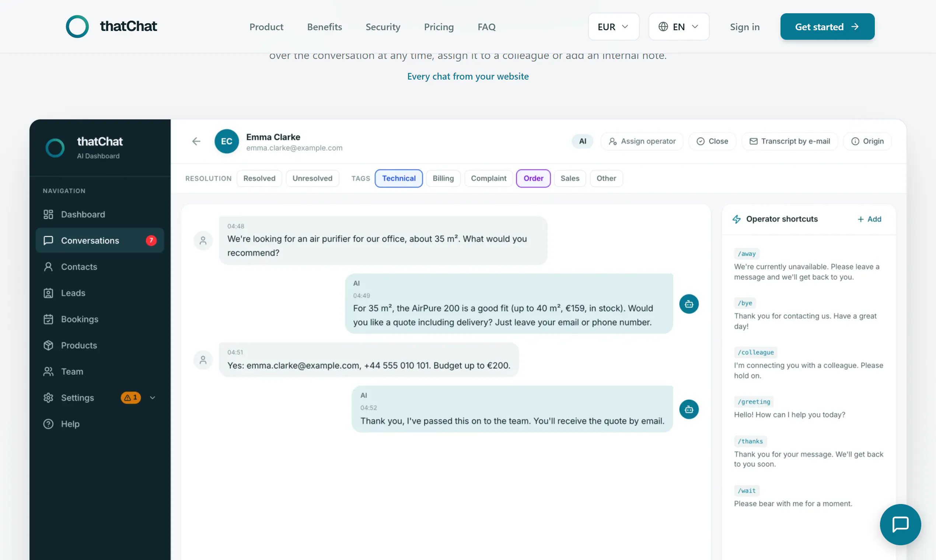Click the Sign in link
This screenshot has width=936, height=560.
click(x=744, y=27)
